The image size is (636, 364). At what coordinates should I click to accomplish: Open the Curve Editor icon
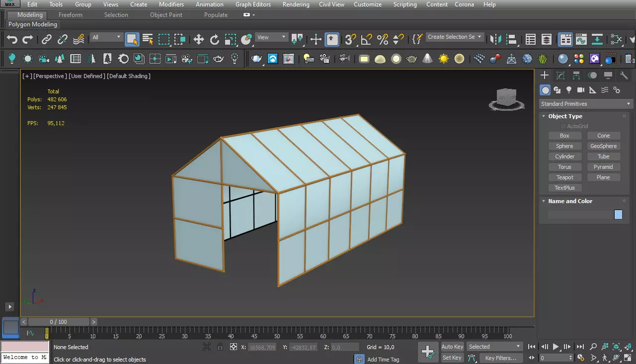[x=581, y=39]
